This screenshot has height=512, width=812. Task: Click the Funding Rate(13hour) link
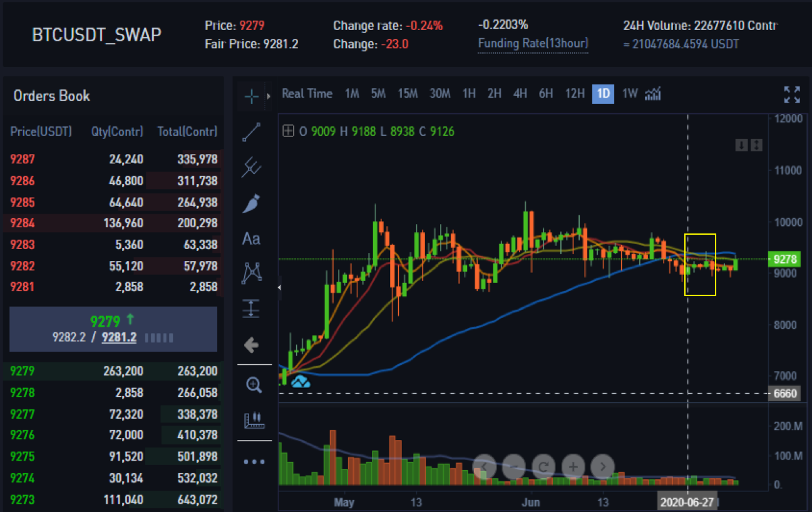pyautogui.click(x=533, y=44)
